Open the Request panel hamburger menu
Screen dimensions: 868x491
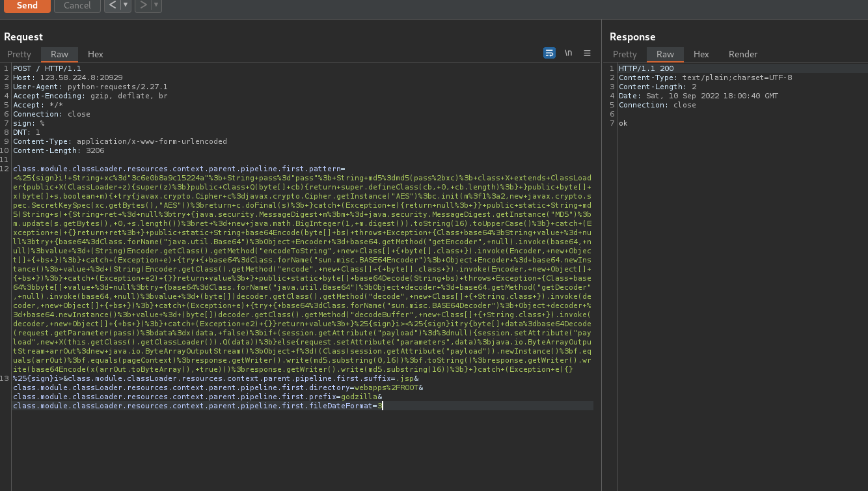587,53
